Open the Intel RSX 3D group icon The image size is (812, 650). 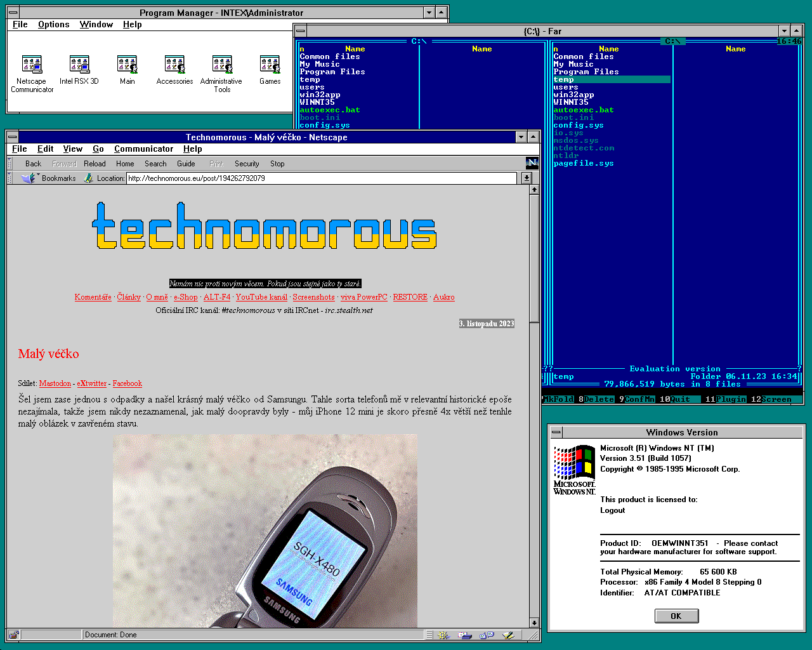[79, 65]
